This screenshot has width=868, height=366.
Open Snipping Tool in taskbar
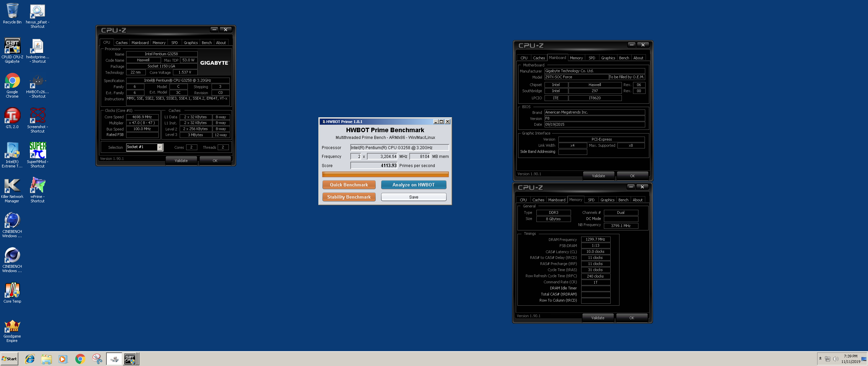[x=97, y=359]
